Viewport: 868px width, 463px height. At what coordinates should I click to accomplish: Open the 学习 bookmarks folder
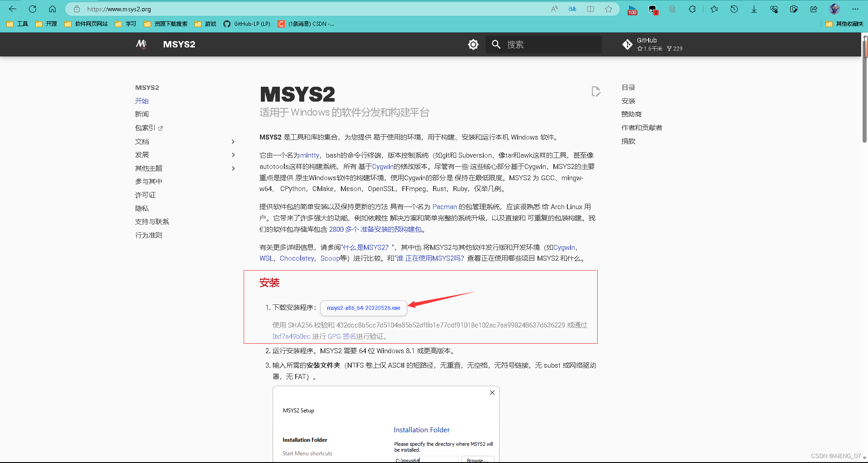[126, 24]
